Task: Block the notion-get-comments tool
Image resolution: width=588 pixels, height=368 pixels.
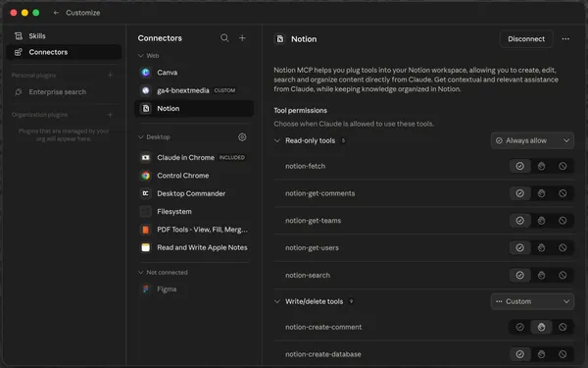Action: click(563, 193)
